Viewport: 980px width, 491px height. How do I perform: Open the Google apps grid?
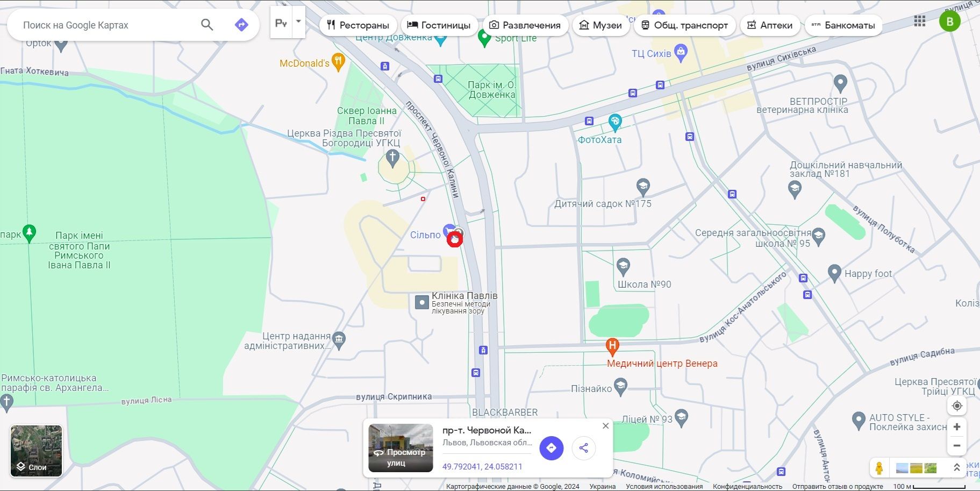919,21
